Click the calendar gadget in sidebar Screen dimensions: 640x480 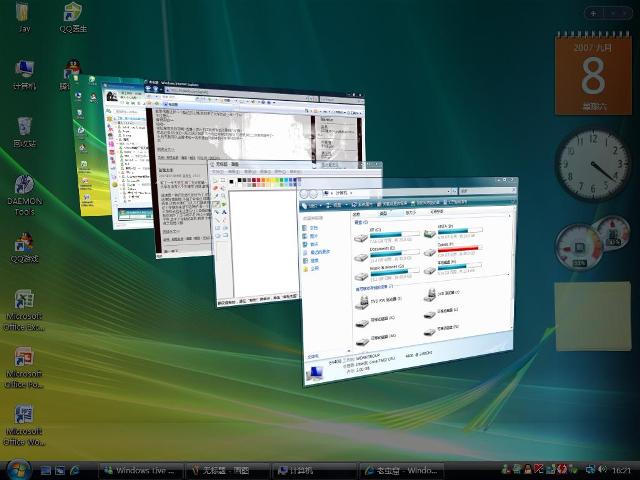tap(593, 75)
